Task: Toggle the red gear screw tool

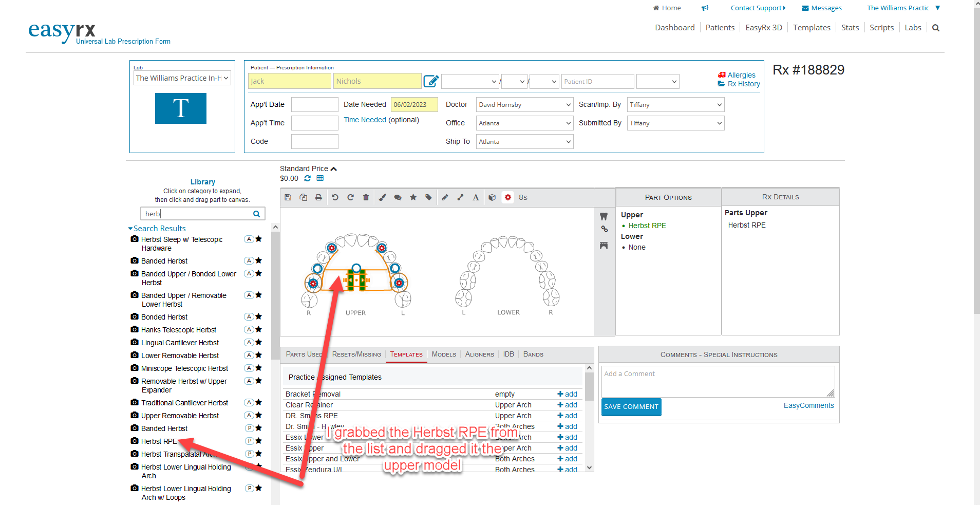Action: coord(507,197)
